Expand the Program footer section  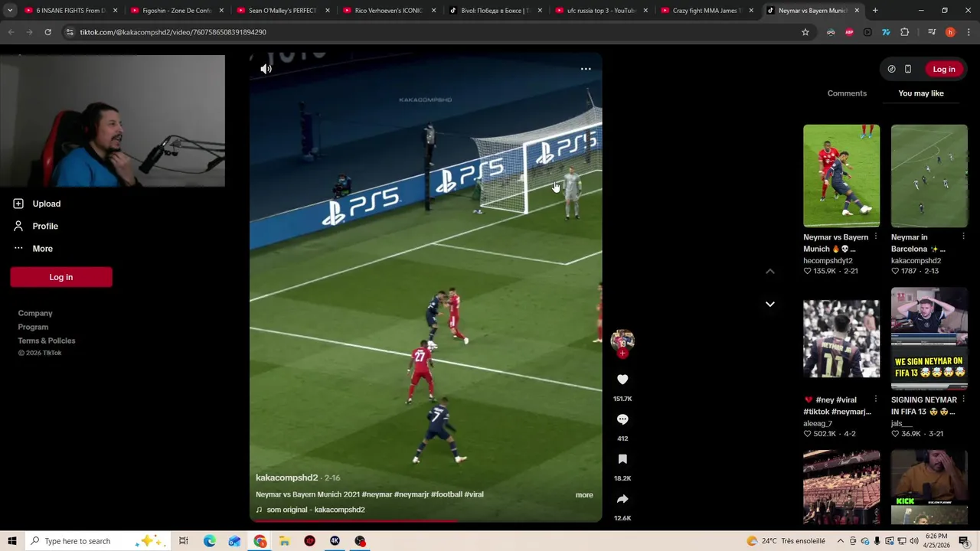pos(33,327)
